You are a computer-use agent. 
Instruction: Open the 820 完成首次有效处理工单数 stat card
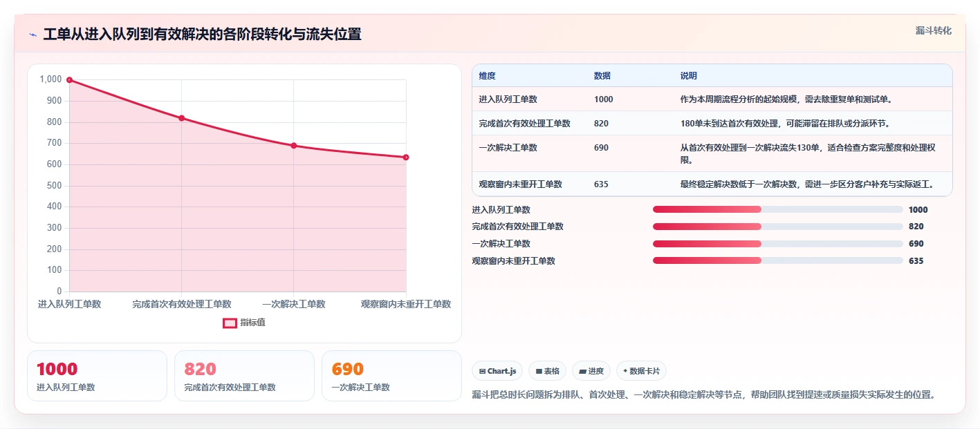coord(244,376)
